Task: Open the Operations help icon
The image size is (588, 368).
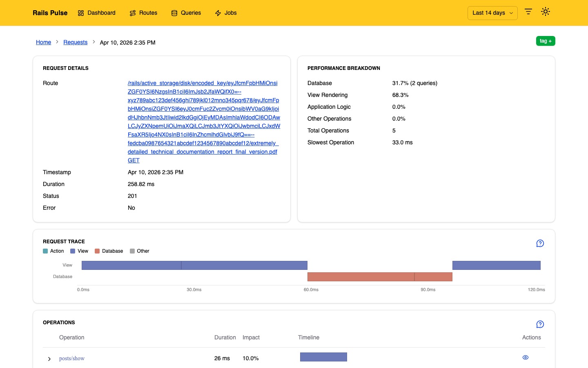Action: 540,324
